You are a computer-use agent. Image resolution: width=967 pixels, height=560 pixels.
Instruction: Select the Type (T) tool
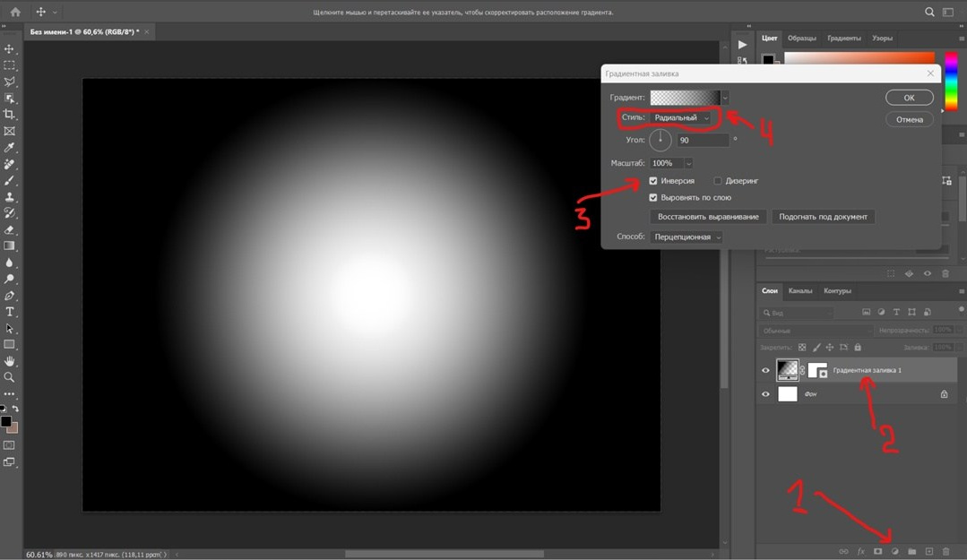10,312
